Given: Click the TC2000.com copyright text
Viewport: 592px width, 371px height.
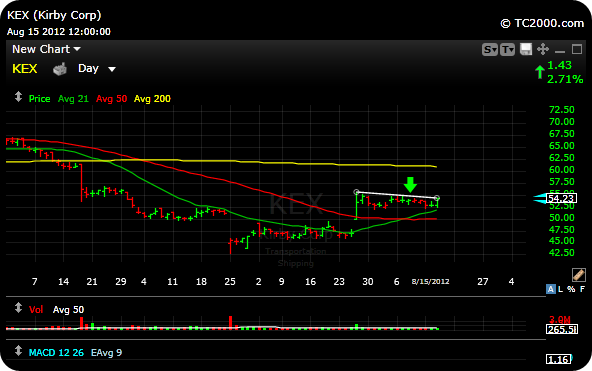Looking at the screenshot, I should [x=542, y=23].
